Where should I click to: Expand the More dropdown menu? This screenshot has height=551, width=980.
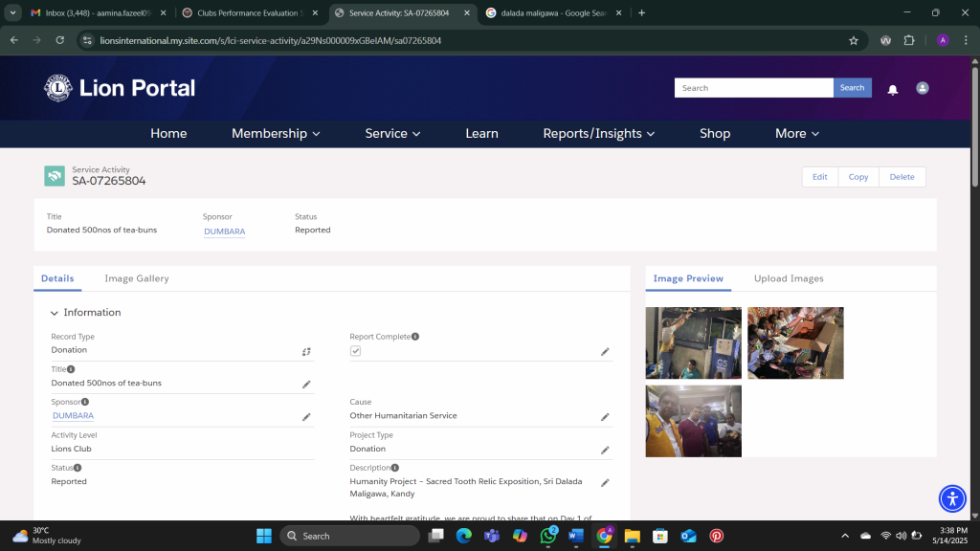click(x=797, y=134)
